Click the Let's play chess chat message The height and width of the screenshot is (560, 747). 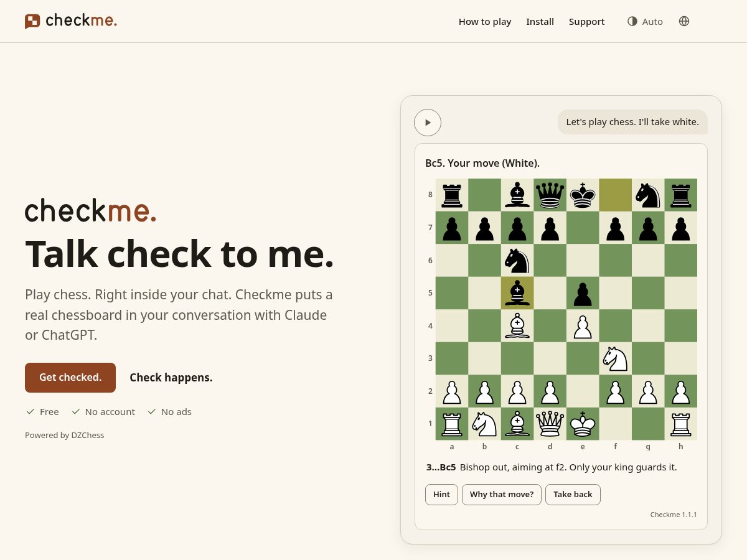click(x=632, y=122)
